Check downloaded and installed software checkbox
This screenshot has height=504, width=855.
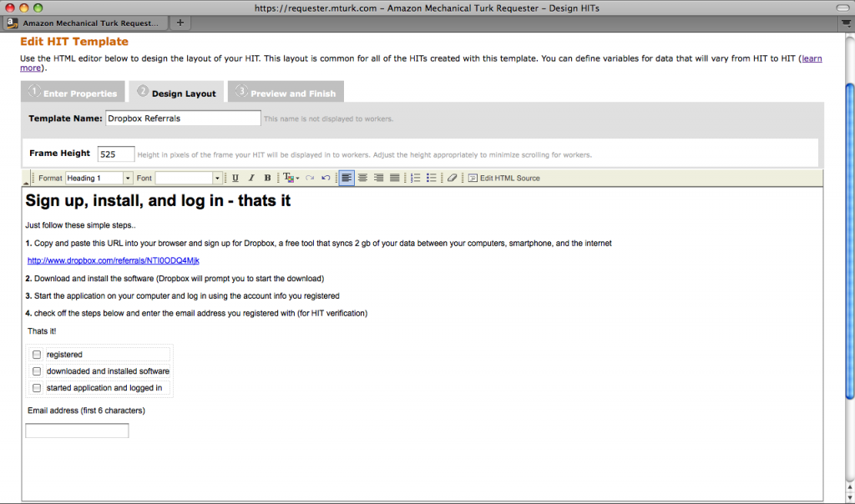(37, 371)
